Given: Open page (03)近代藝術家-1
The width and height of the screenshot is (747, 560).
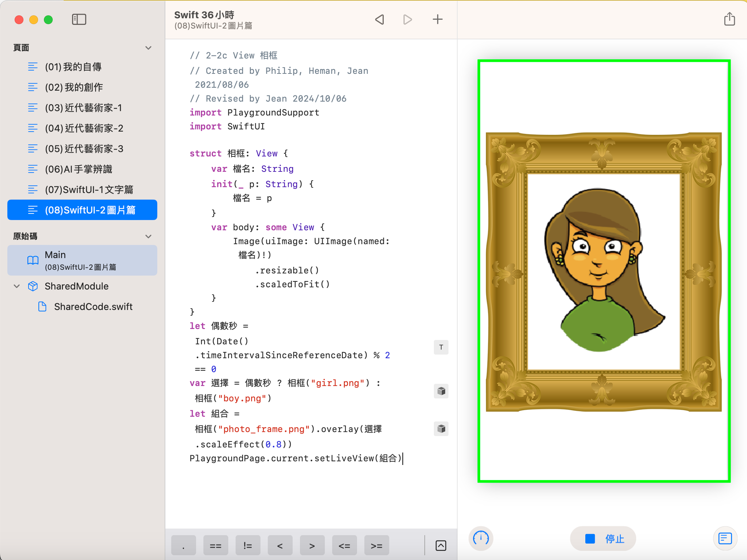Looking at the screenshot, I should pyautogui.click(x=83, y=108).
